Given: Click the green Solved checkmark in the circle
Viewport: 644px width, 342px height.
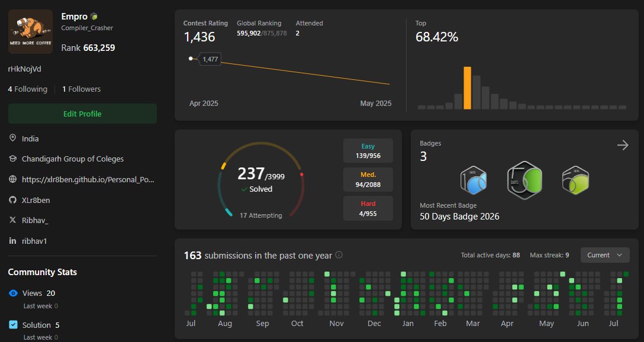Looking at the screenshot, I should click(x=244, y=189).
